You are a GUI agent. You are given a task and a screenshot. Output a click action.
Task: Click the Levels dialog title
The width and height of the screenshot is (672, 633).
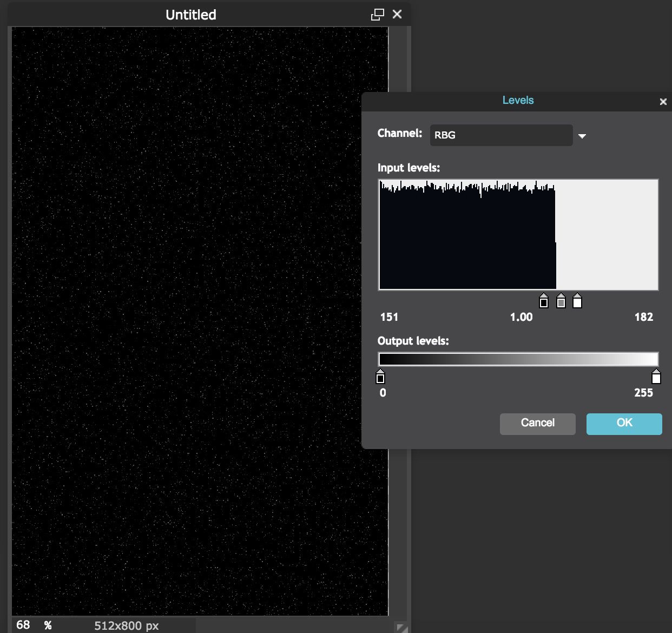coord(518,101)
